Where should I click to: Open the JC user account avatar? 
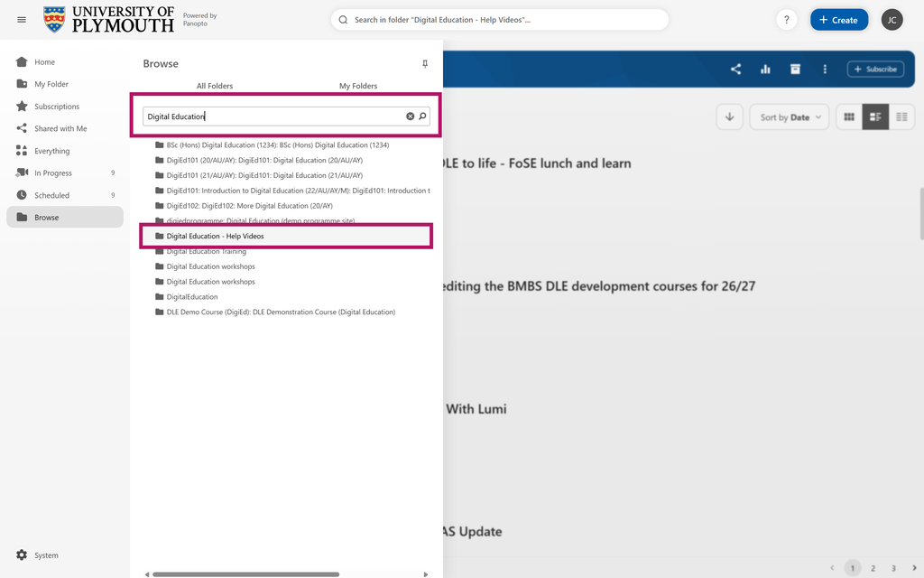(892, 20)
